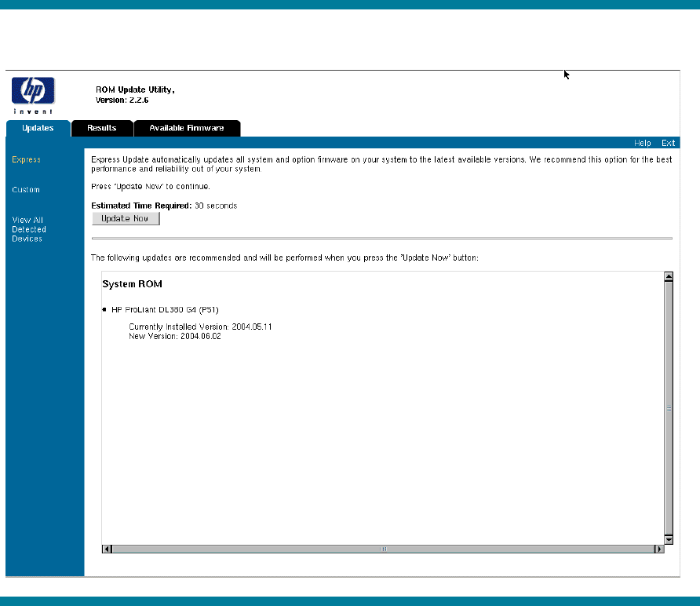Open the Help link
This screenshot has width=700, height=606.
[x=643, y=143]
